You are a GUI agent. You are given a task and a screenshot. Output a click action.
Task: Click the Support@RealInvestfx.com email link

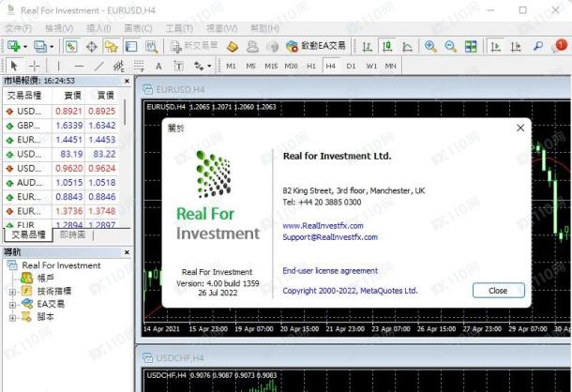330,237
